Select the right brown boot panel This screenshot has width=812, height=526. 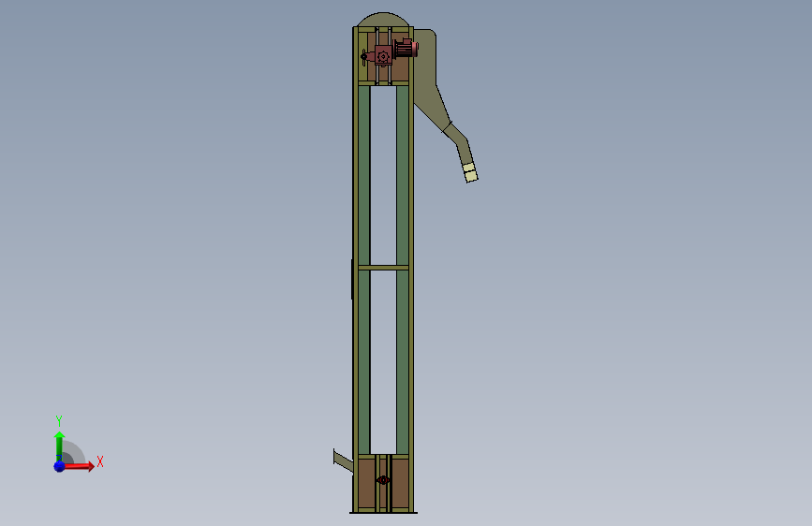[400, 484]
